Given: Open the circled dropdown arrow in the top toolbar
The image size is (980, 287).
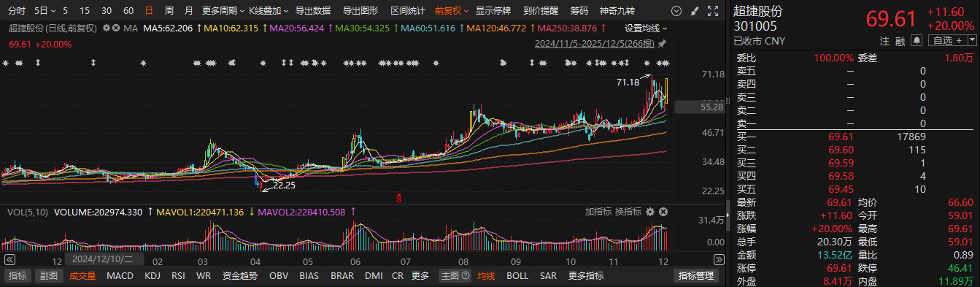Looking at the screenshot, I should point(677,11).
